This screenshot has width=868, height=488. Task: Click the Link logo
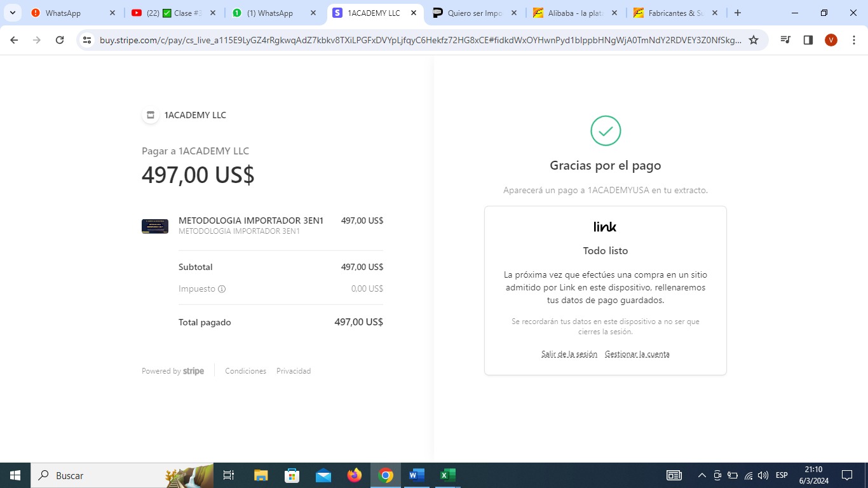click(605, 227)
